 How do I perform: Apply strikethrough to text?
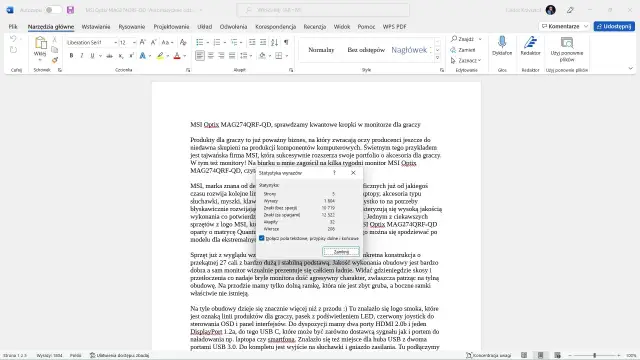click(x=109, y=56)
